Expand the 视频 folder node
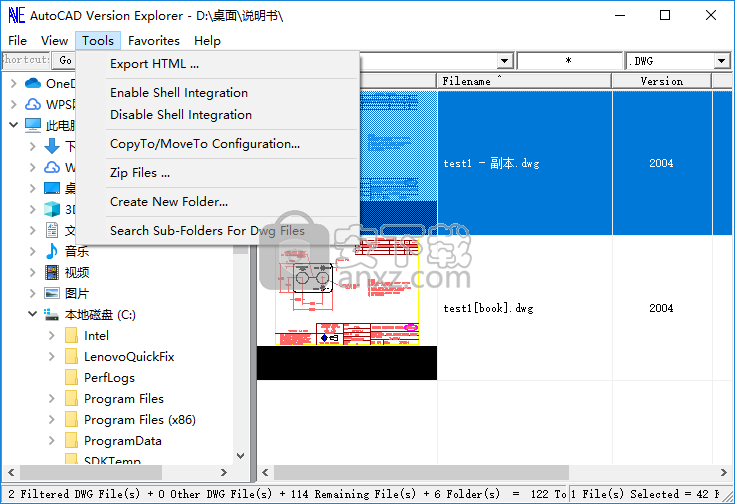The image size is (735, 504). 32,272
